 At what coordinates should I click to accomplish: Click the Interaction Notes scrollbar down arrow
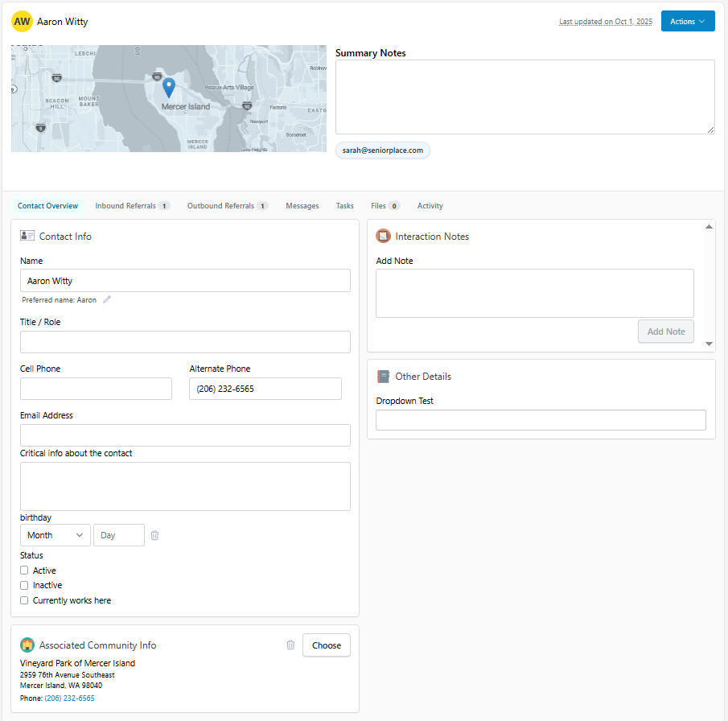709,344
